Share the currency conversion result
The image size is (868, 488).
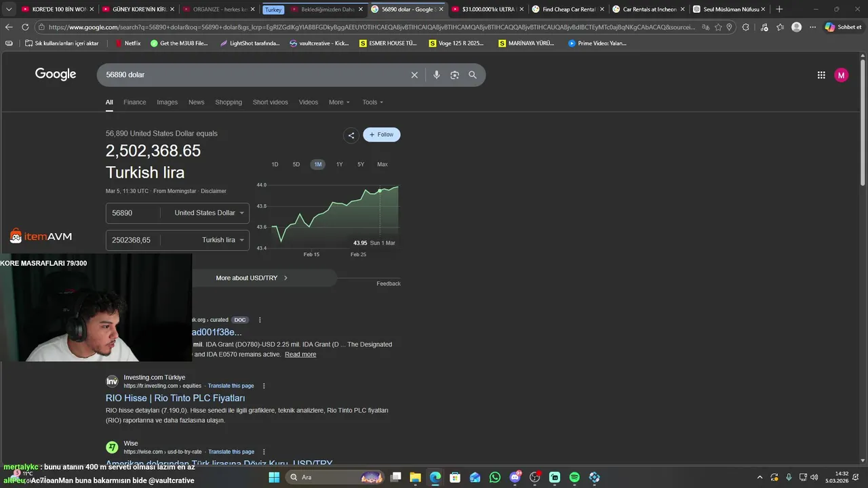pos(351,135)
